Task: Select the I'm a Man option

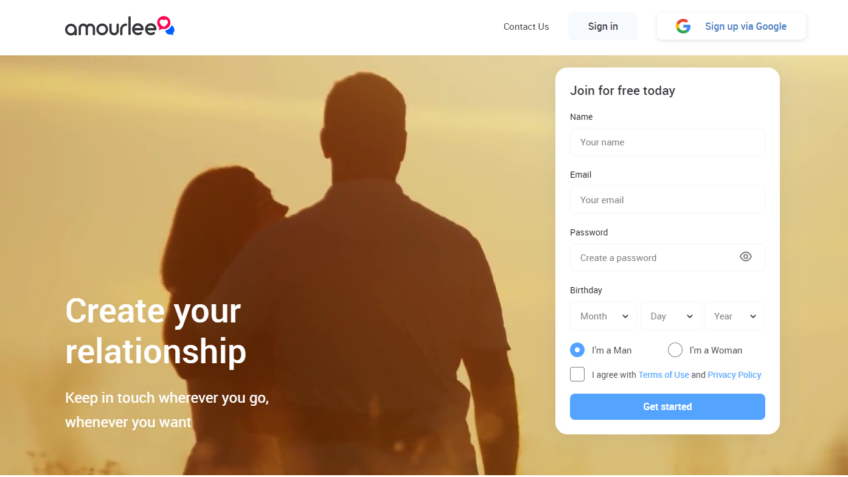Action: tap(577, 350)
